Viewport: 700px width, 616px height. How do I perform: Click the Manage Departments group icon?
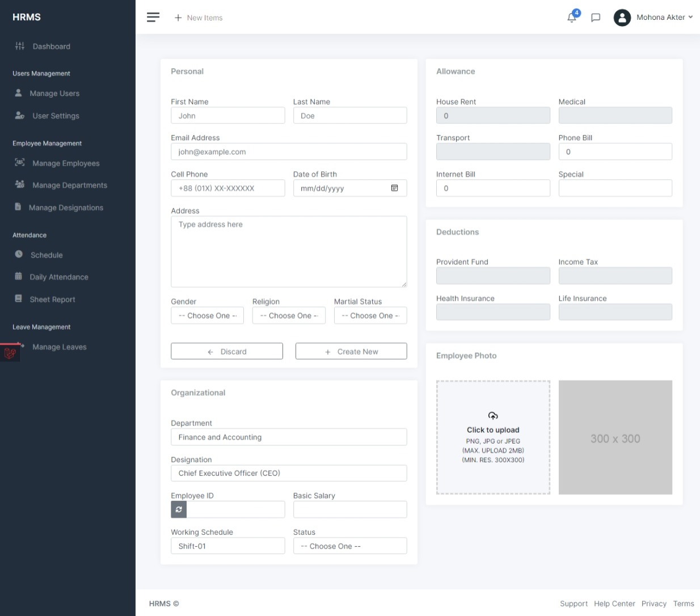coord(19,184)
